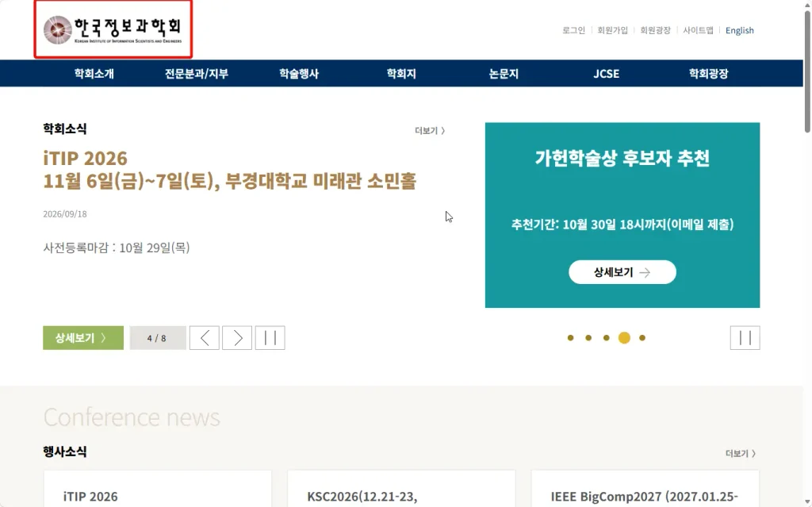This screenshot has height=507, width=812.
Task: Select the active fourth banner dot
Action: pyautogui.click(x=624, y=338)
